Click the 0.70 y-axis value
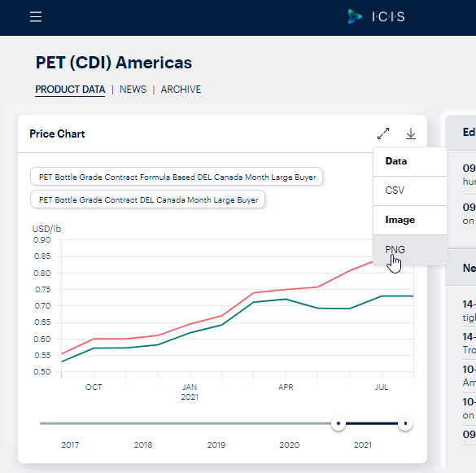 coord(42,306)
